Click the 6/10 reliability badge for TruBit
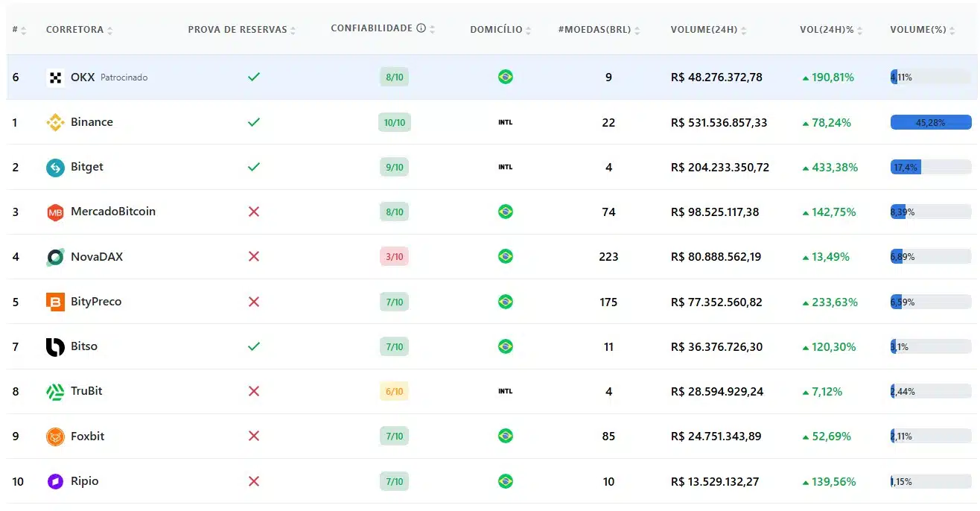980x511 pixels. (395, 391)
